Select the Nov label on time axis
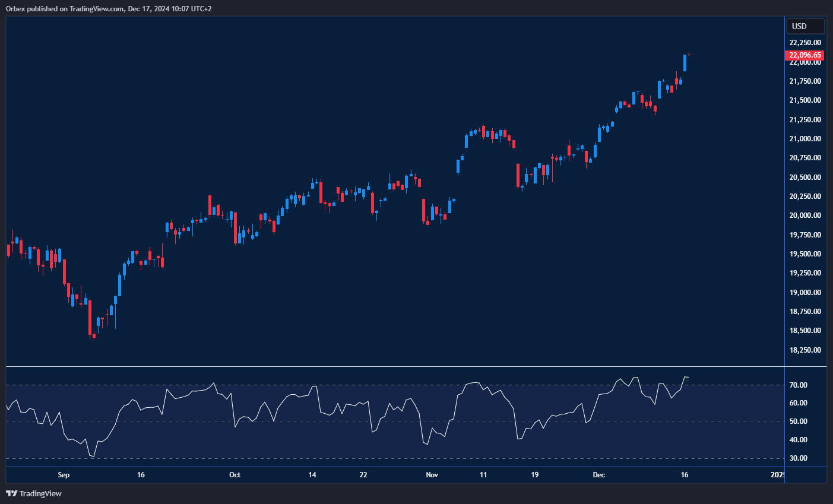This screenshot has width=833, height=504. tap(432, 475)
